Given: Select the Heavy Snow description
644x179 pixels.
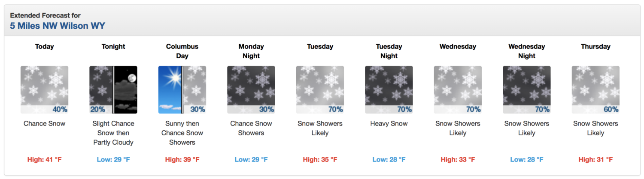Looking at the screenshot, I should tap(389, 124).
